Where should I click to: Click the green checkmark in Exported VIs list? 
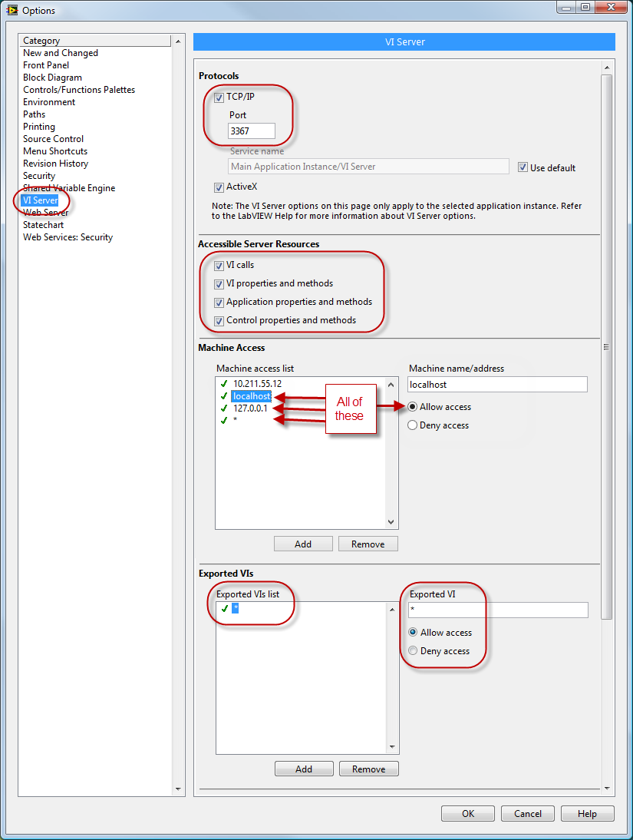point(224,609)
